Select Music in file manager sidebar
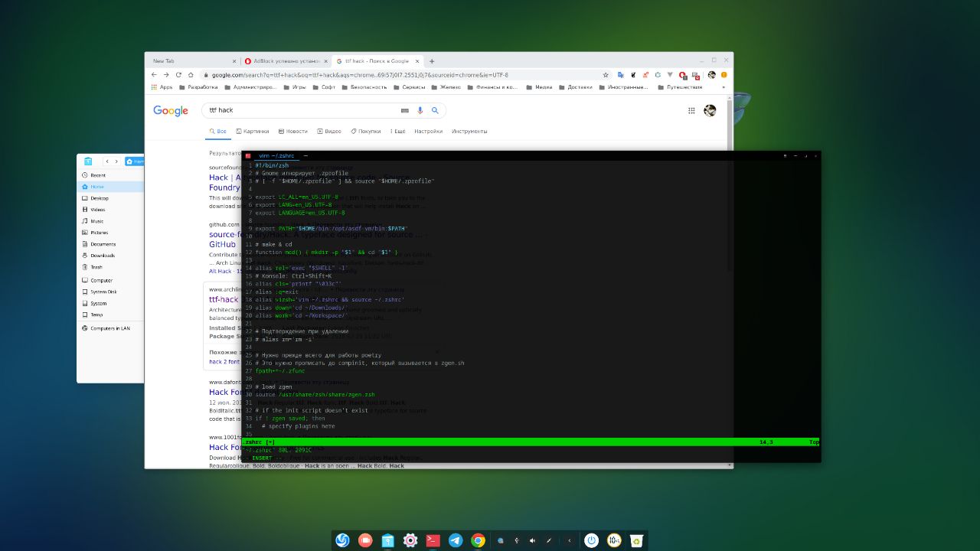The width and height of the screenshot is (980, 551). (x=110, y=221)
